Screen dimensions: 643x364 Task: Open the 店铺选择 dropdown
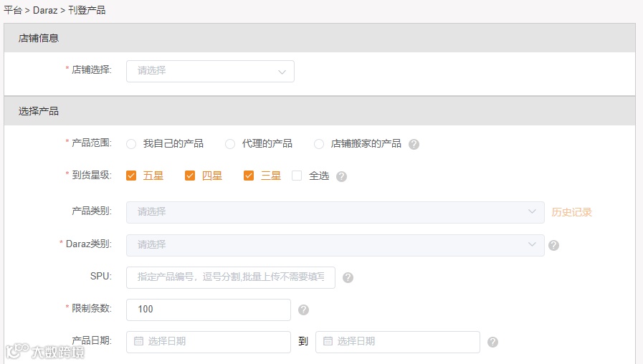(210, 72)
